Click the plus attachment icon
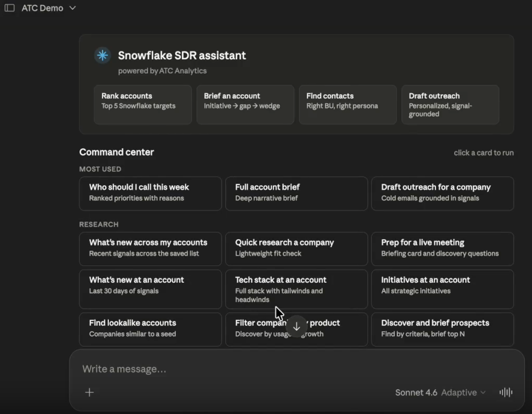This screenshot has height=414, width=532. coord(89,392)
